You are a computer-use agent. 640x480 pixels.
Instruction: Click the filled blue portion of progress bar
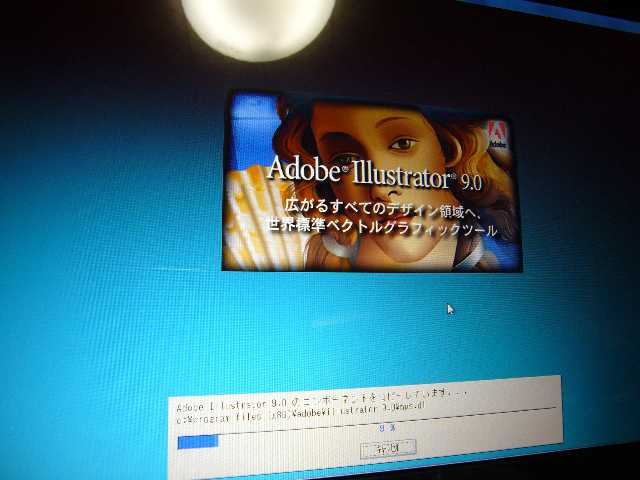point(197,441)
